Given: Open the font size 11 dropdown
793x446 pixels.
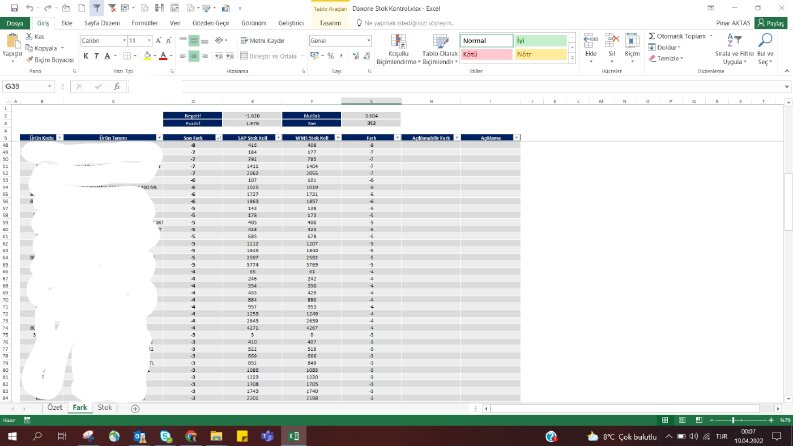Looking at the screenshot, I should coord(149,40).
